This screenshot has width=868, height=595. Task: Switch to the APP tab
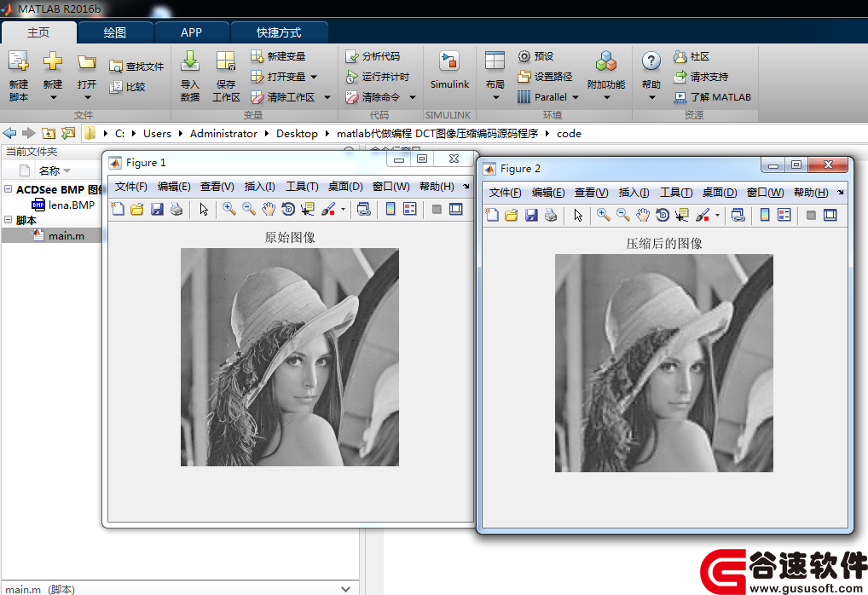[192, 32]
